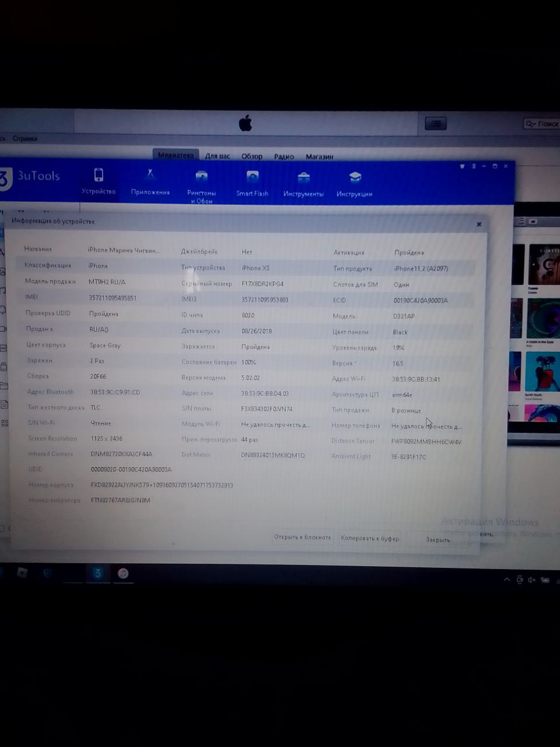Open the Smart Flash section
The width and height of the screenshot is (560, 747).
(x=253, y=183)
